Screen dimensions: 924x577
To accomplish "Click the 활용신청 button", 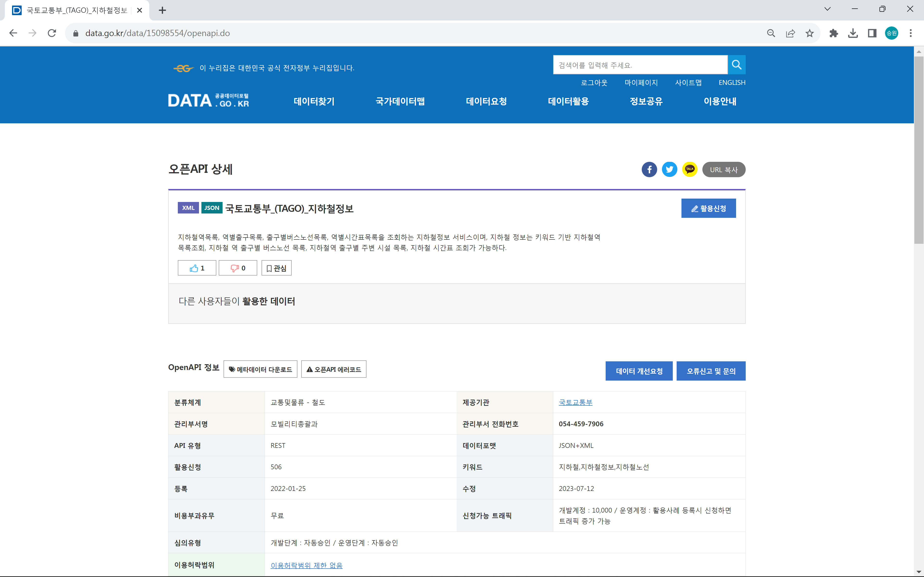I will click(708, 208).
